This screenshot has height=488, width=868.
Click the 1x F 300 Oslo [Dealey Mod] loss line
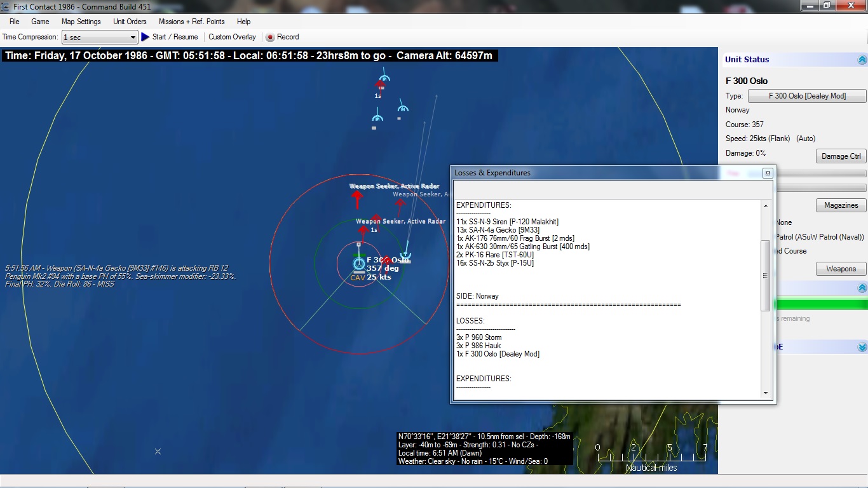tap(498, 354)
